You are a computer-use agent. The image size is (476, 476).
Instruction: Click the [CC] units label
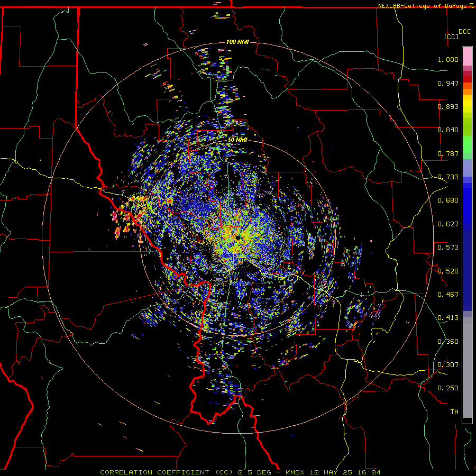click(x=451, y=36)
